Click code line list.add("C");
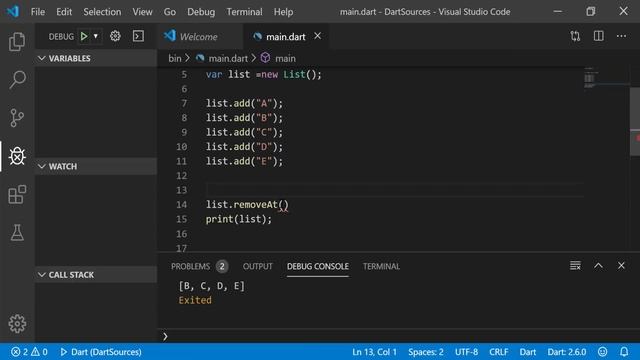Viewport: 640px width, 360px height. 244,132
